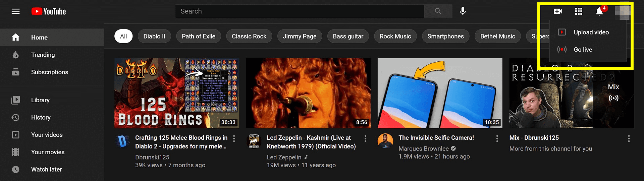Start voice search with microphone
Image resolution: width=644 pixels, height=181 pixels.
(x=463, y=11)
